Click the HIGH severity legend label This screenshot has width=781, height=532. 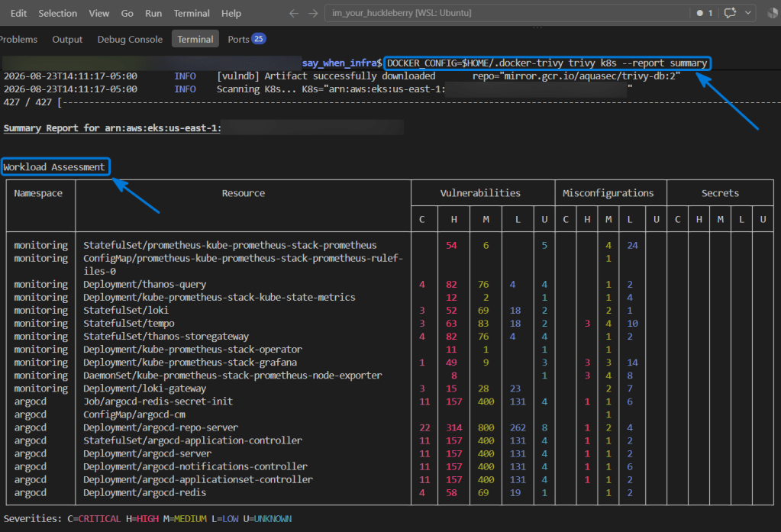[147, 518]
